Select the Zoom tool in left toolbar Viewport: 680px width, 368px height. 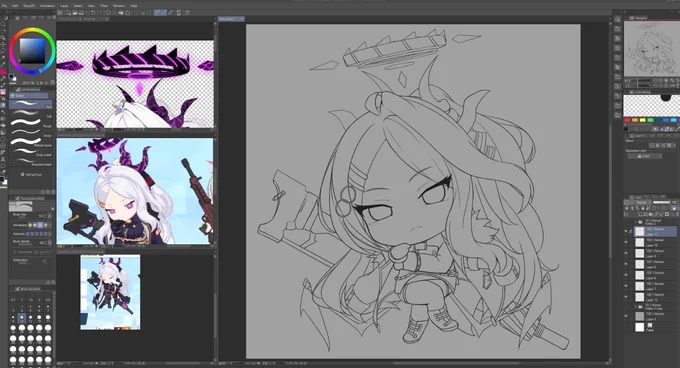tap(3, 24)
